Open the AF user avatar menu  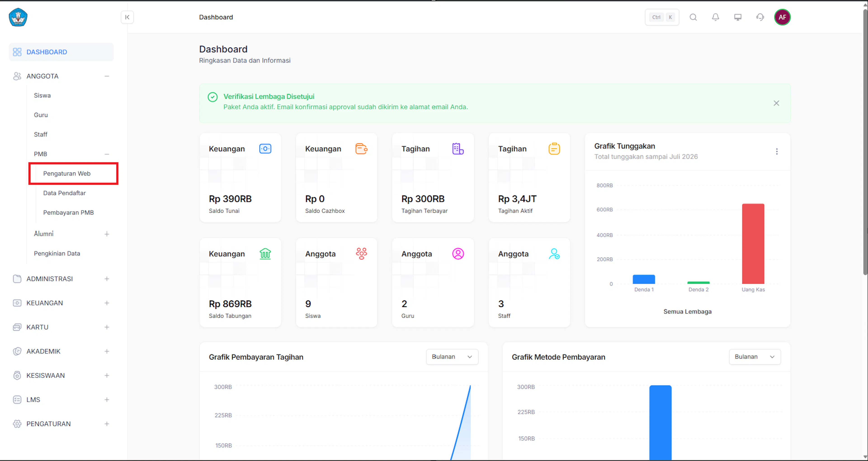[782, 17]
